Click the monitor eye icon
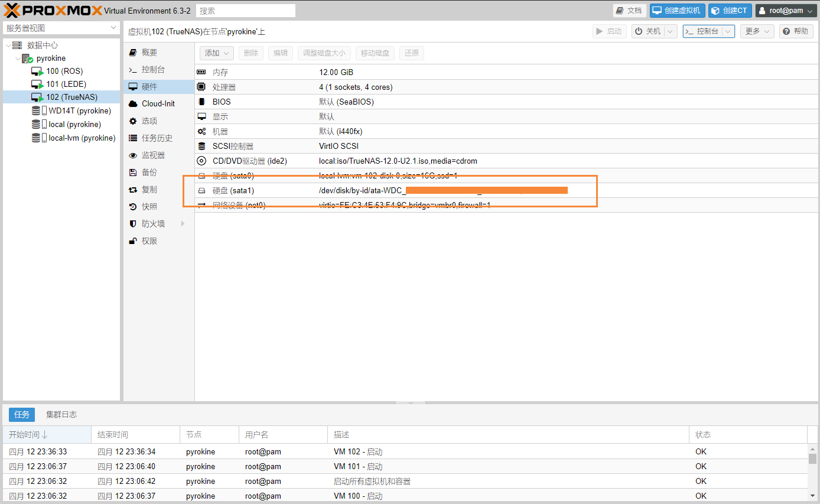The image size is (820, 504). pyautogui.click(x=133, y=155)
